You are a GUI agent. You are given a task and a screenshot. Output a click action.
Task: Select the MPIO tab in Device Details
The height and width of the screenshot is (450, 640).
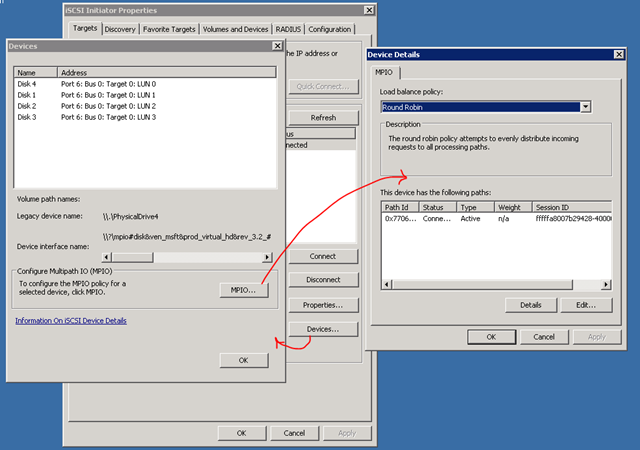point(384,72)
